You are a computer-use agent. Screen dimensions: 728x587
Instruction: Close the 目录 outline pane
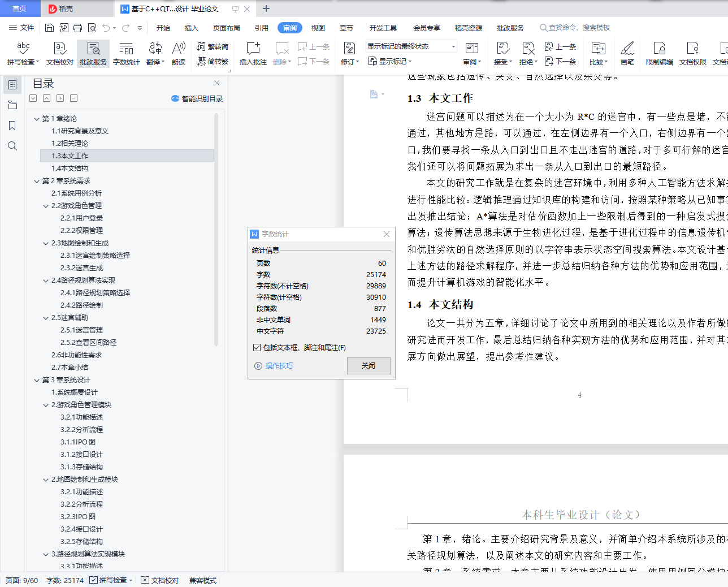[216, 83]
